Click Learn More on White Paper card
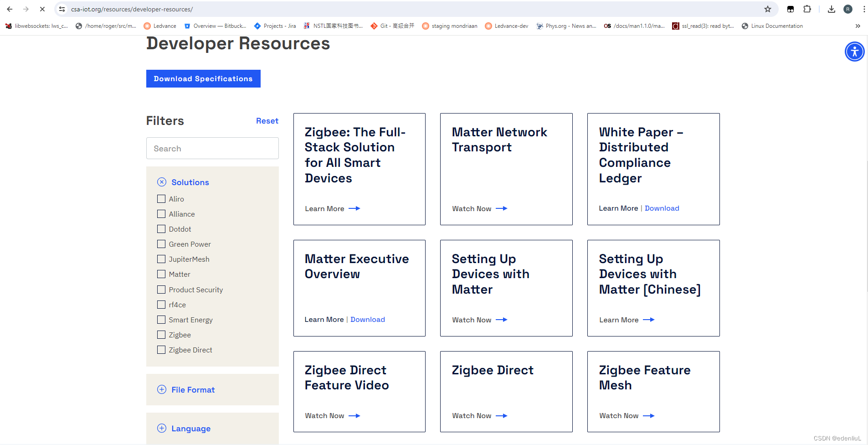 618,208
